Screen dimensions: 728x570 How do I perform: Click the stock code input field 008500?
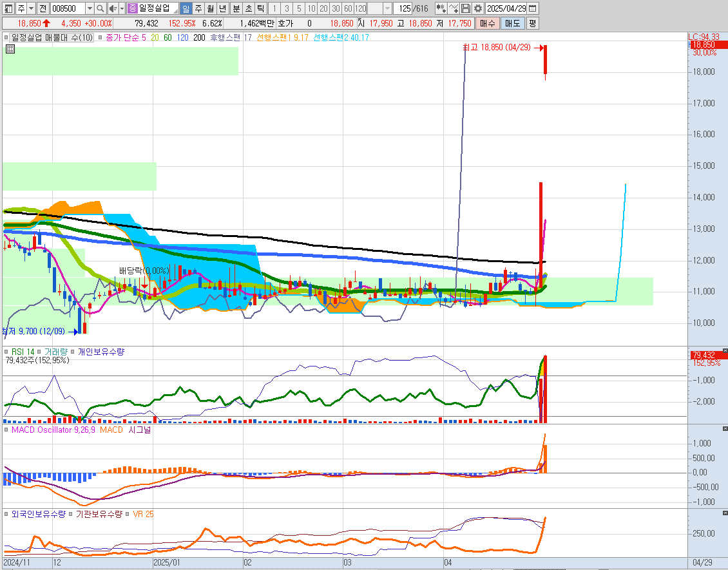tap(67, 8)
